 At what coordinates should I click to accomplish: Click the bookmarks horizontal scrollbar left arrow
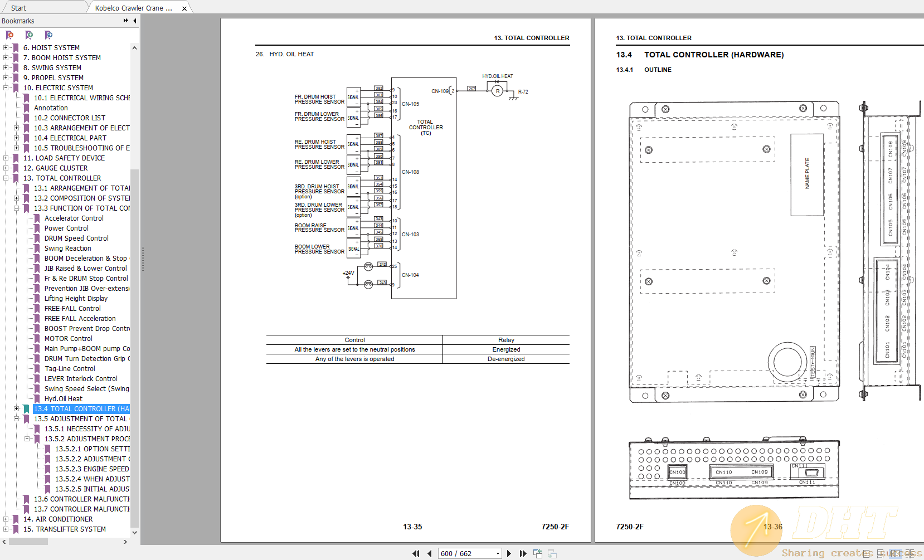point(4,542)
